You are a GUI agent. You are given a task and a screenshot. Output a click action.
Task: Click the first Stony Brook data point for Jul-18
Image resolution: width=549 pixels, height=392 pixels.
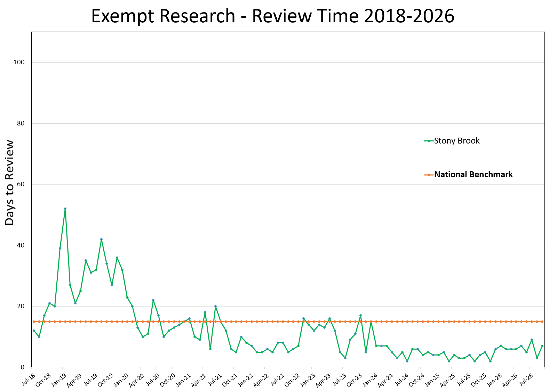(34, 330)
